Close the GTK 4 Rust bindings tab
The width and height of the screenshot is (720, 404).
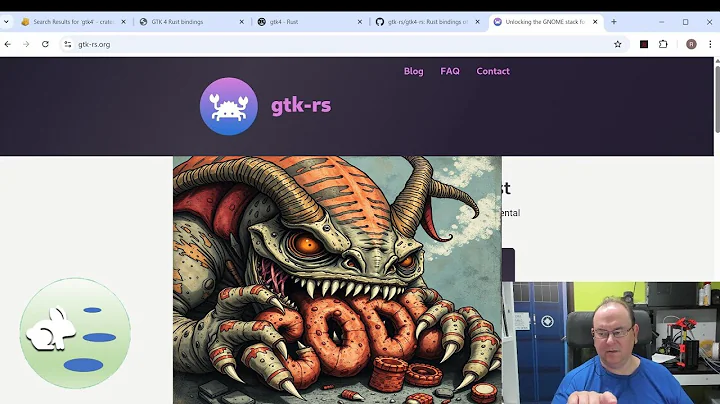(242, 22)
